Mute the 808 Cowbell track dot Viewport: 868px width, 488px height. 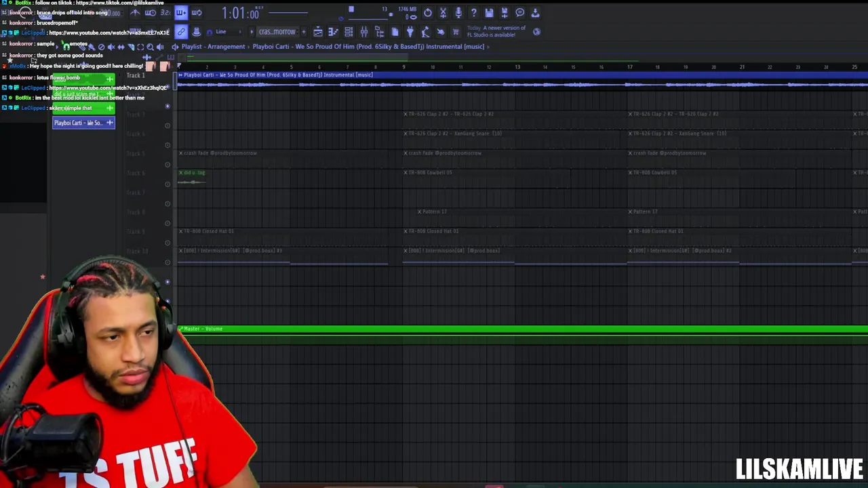coord(167,184)
